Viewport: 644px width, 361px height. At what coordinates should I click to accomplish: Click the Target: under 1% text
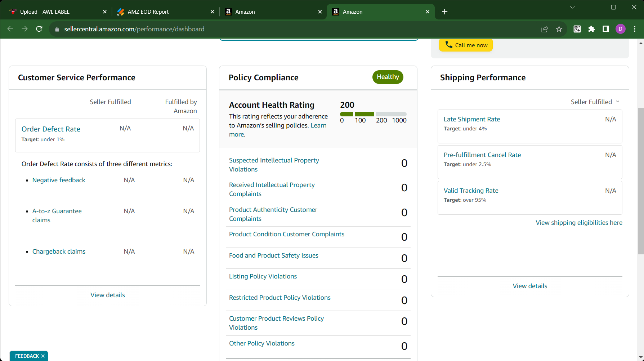[43, 139]
